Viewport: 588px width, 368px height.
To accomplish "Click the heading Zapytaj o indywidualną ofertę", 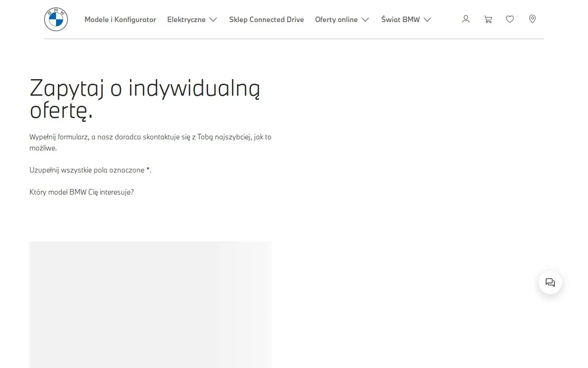I will (x=145, y=99).
